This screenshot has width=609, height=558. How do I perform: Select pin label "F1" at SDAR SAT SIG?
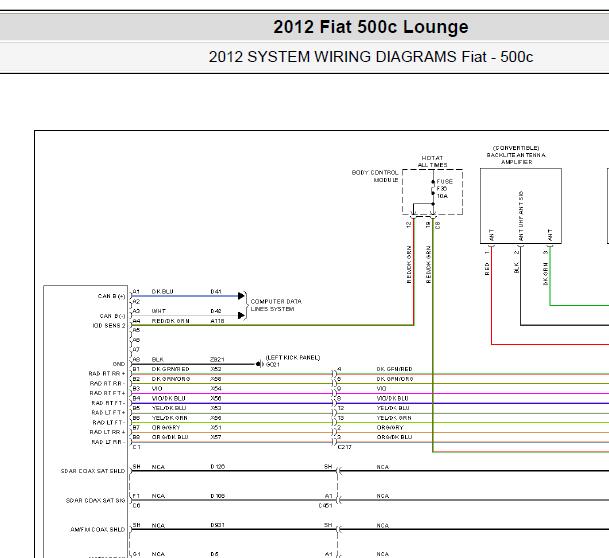click(136, 496)
